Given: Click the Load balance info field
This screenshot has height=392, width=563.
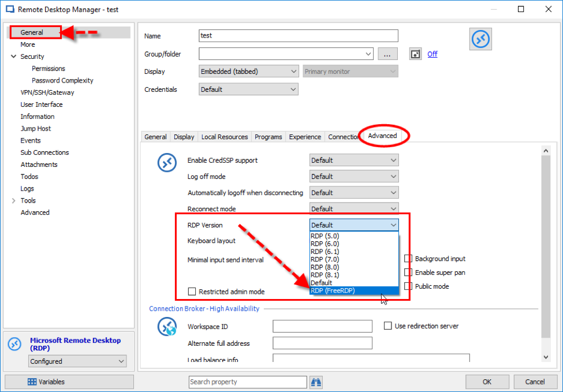Looking at the screenshot, I should (x=371, y=359).
